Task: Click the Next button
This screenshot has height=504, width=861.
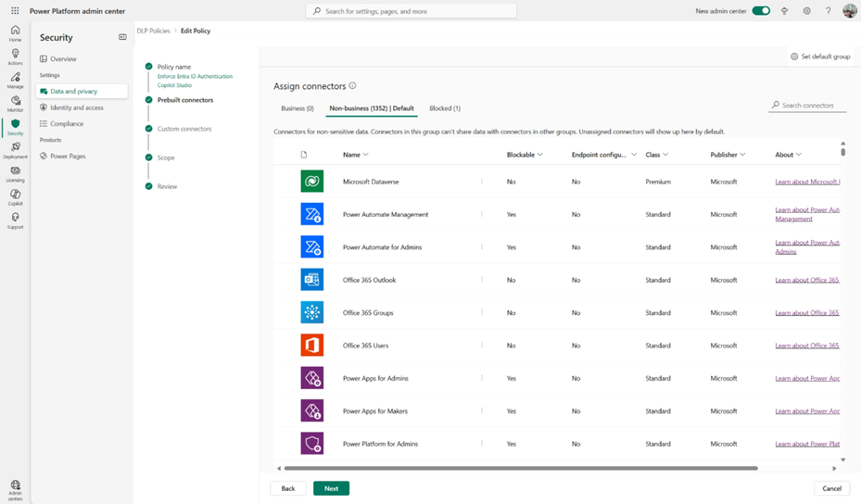Action: 331,488
